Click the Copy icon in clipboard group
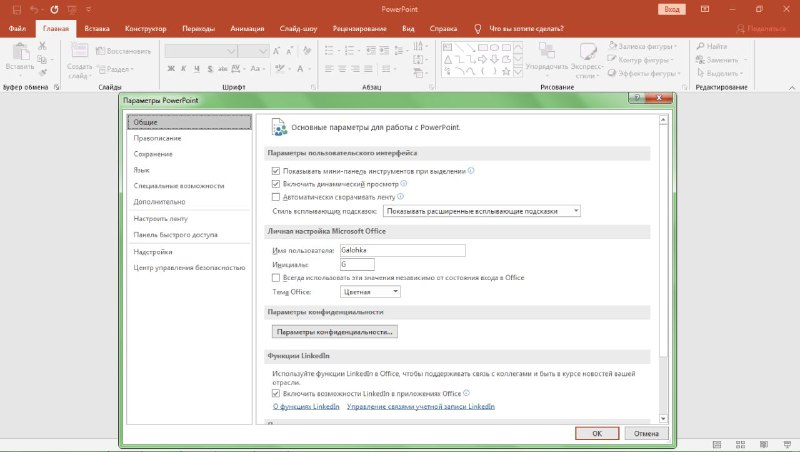800x452 pixels. click(x=42, y=60)
